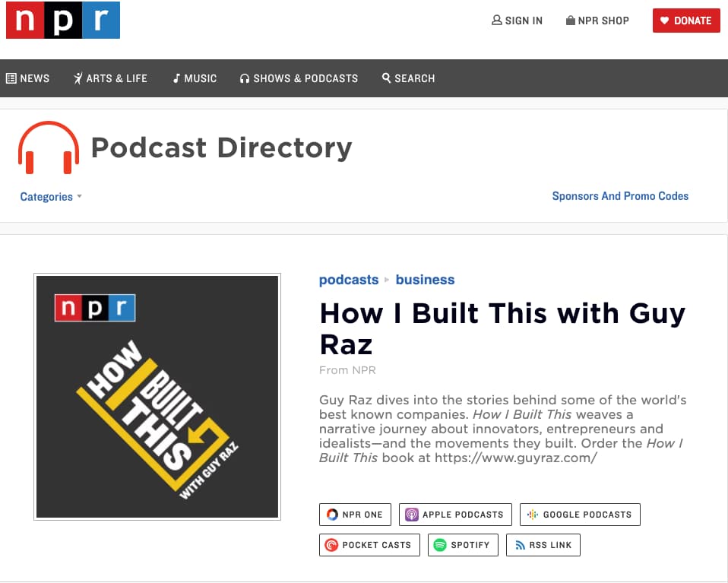Go to the podcasts breadcrumb link
The width and height of the screenshot is (728, 583).
pos(348,280)
